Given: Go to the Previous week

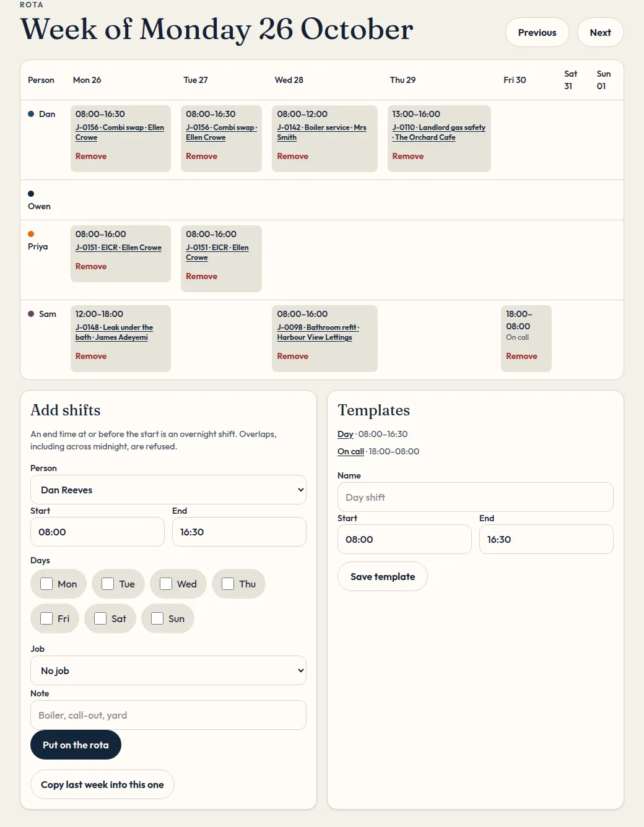Looking at the screenshot, I should 537,32.
